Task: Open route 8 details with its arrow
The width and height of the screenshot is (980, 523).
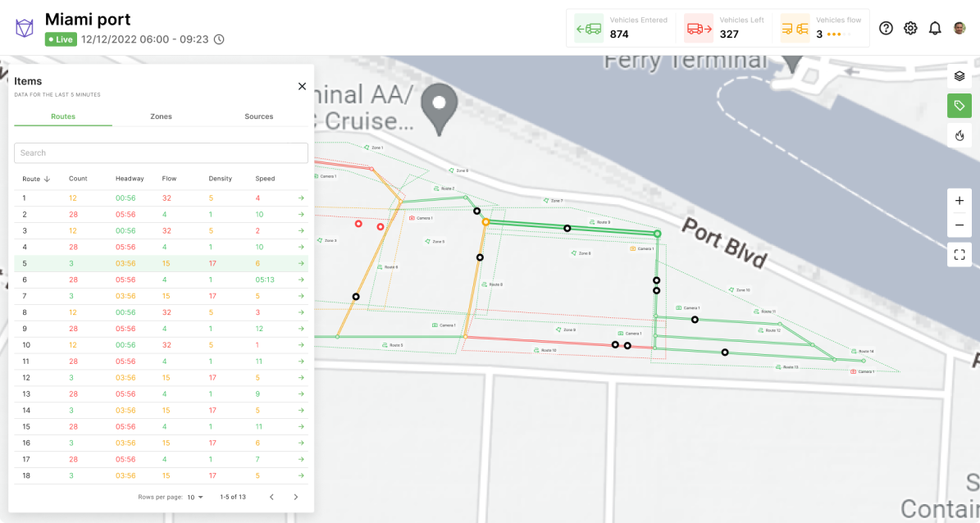Action: pyautogui.click(x=301, y=312)
